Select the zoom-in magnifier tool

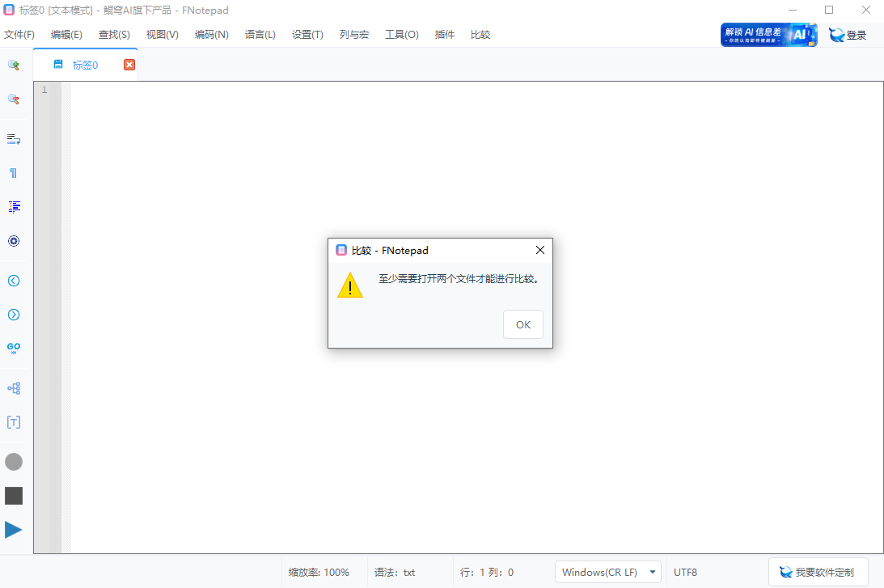click(13, 65)
